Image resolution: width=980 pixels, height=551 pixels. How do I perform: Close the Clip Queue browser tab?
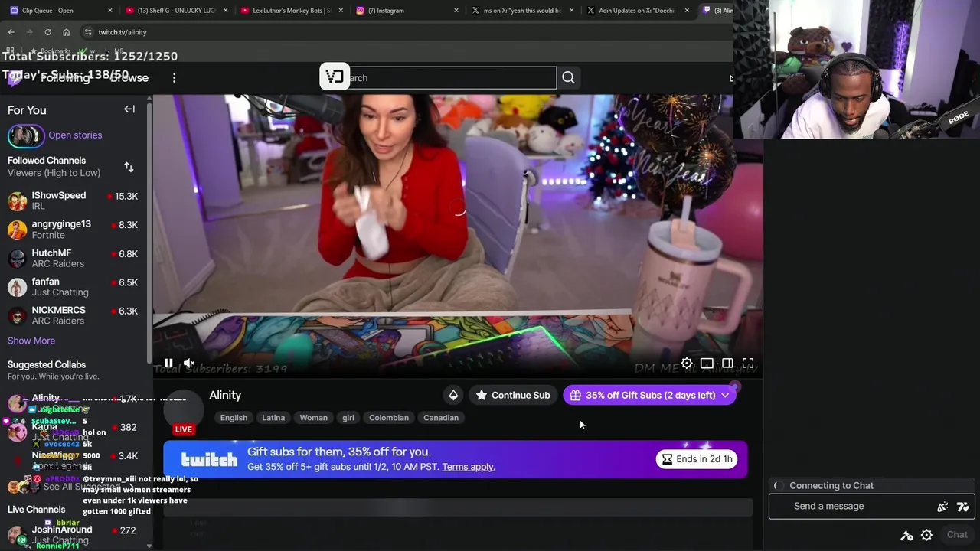point(110,11)
